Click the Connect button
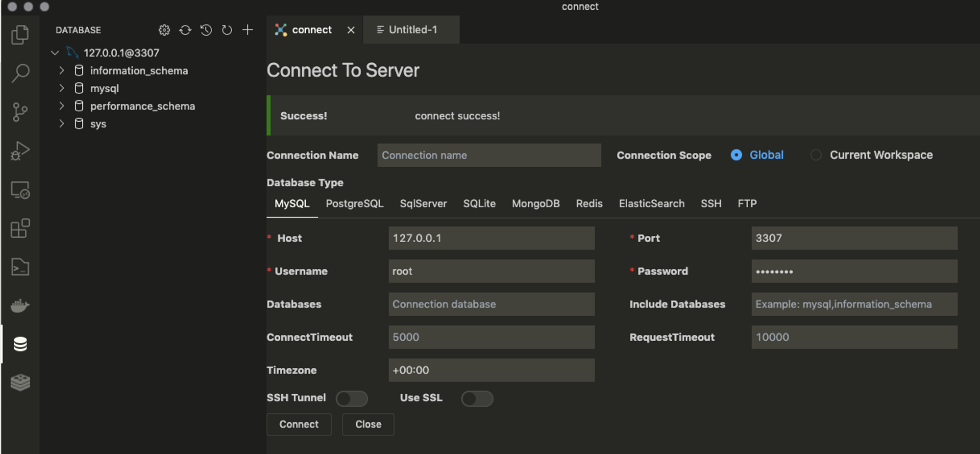 (299, 425)
